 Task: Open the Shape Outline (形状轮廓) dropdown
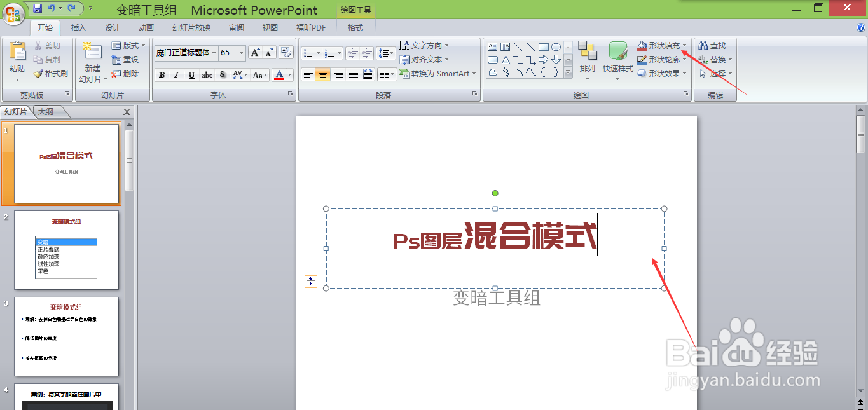point(663,59)
